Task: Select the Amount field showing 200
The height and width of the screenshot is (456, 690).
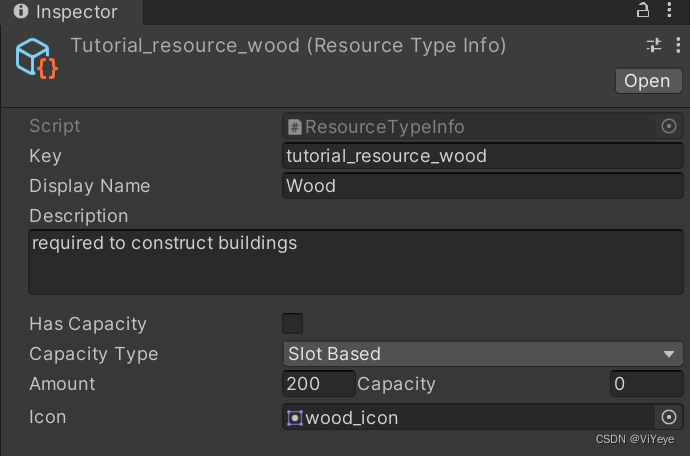Action: coord(319,384)
